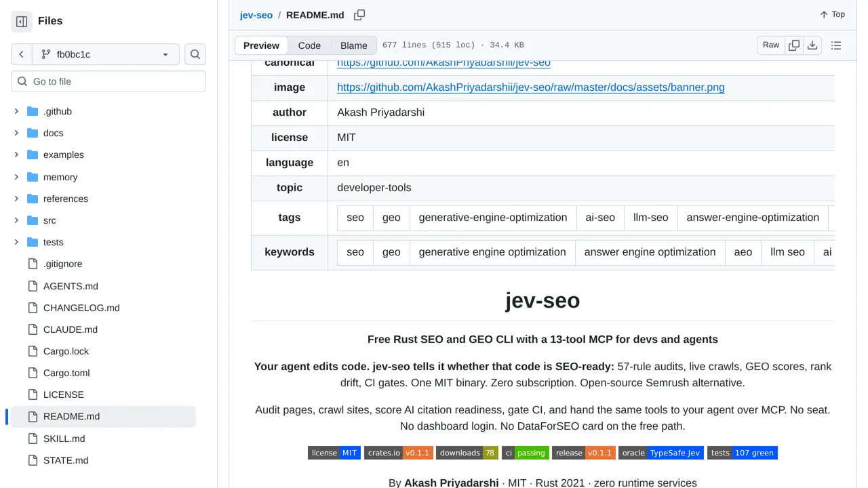The width and height of the screenshot is (868, 488).
Task: Expand the examples folder chevron
Action: click(16, 155)
